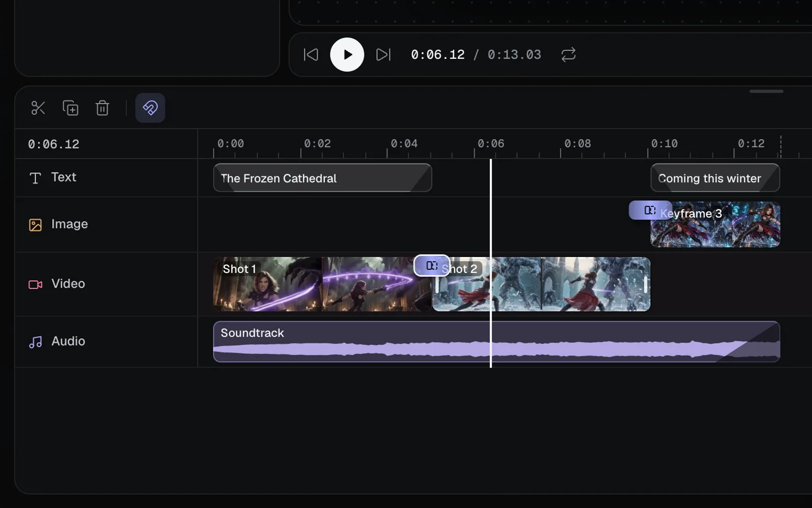Click the Text track type icon
This screenshot has width=812, height=508.
coord(35,178)
